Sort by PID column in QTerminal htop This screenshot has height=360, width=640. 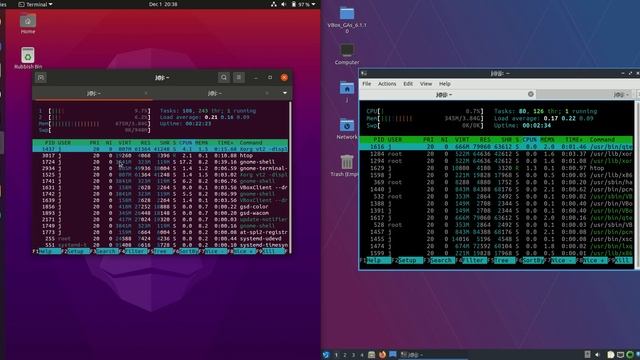coord(379,140)
